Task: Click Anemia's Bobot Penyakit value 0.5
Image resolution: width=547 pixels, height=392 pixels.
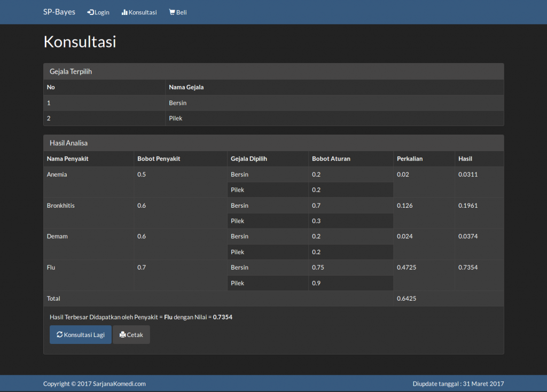Action: click(141, 175)
